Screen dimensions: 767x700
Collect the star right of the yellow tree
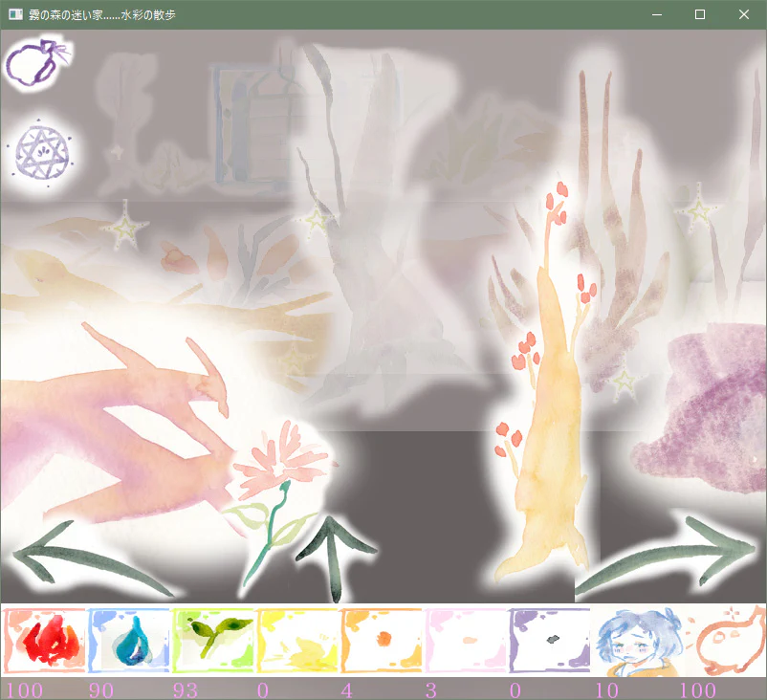[x=625, y=383]
